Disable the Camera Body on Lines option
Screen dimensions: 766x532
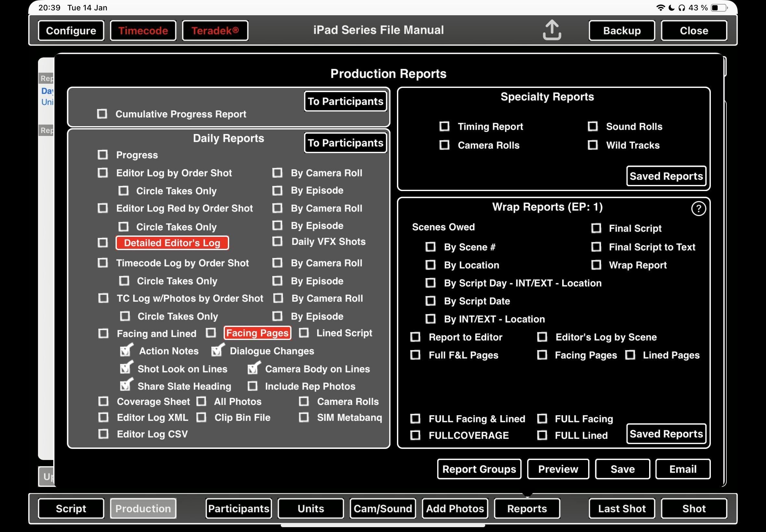pos(254,368)
